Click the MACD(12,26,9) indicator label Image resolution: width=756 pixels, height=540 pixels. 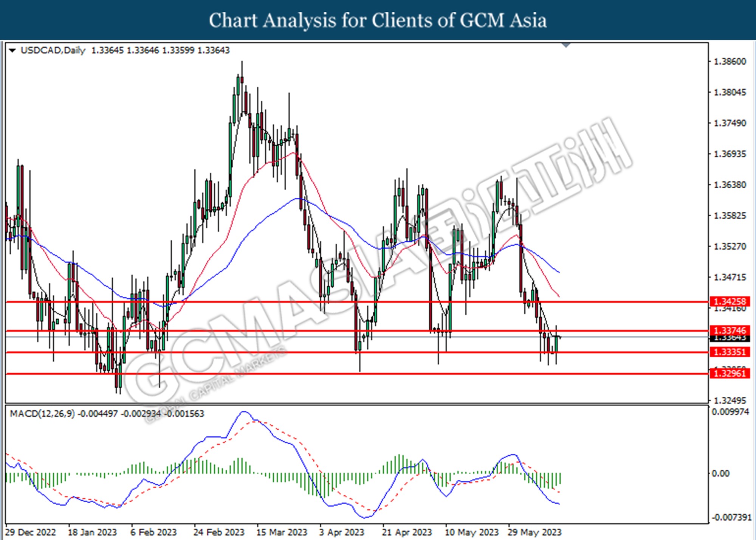click(x=42, y=414)
